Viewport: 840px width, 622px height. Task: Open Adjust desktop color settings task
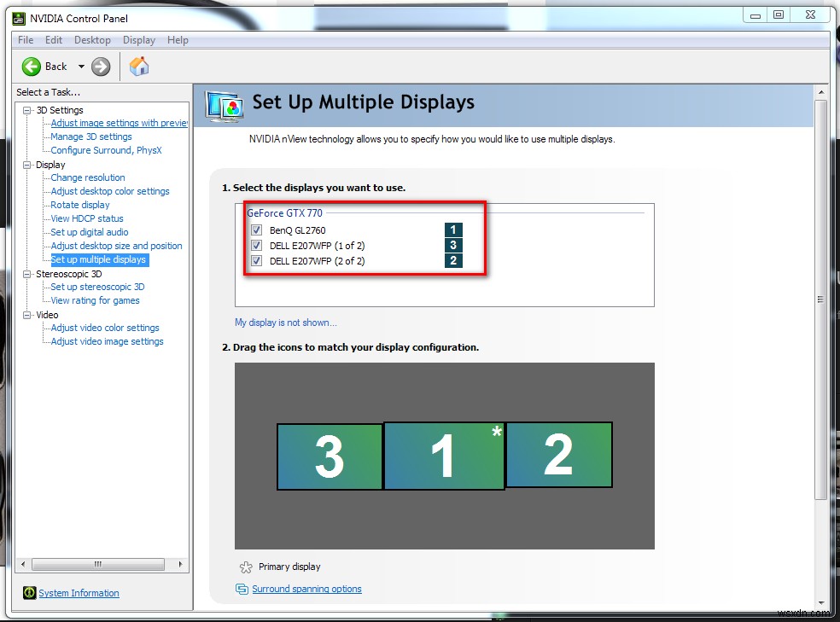(x=110, y=192)
